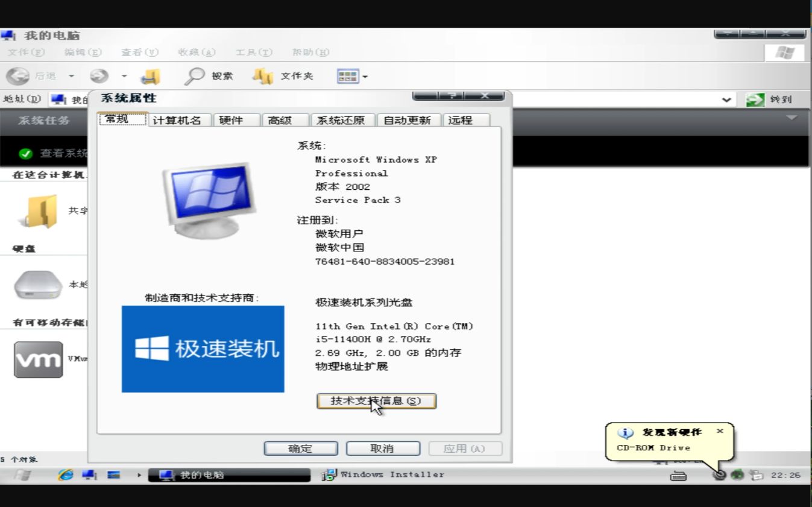Click 'CD-ROM Drive' balloon text
Screen dimensions: 812x507
(653, 448)
